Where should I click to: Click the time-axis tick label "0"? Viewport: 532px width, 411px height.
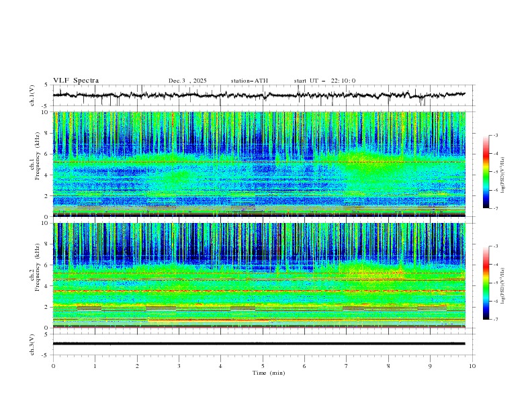pyautogui.click(x=53, y=366)
